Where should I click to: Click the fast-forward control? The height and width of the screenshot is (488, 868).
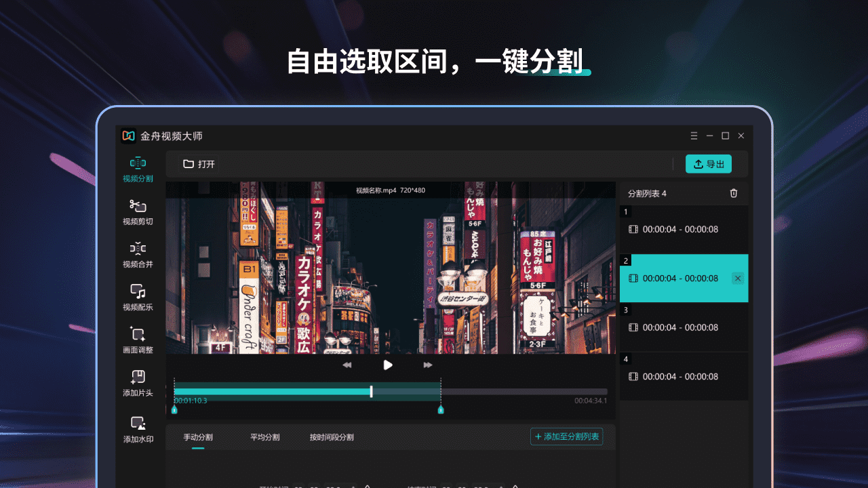pos(427,365)
